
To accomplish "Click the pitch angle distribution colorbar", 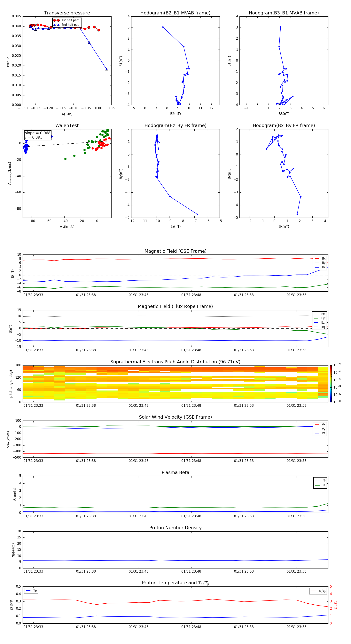I will 331,384.
